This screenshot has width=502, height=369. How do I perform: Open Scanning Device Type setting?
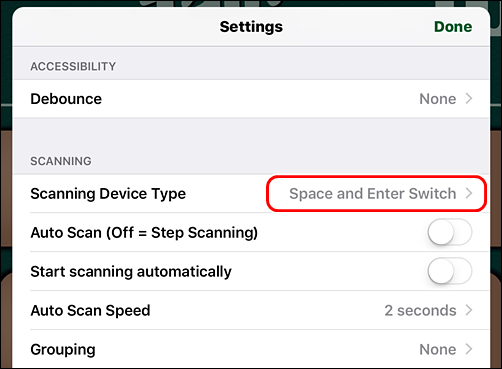[251, 194]
